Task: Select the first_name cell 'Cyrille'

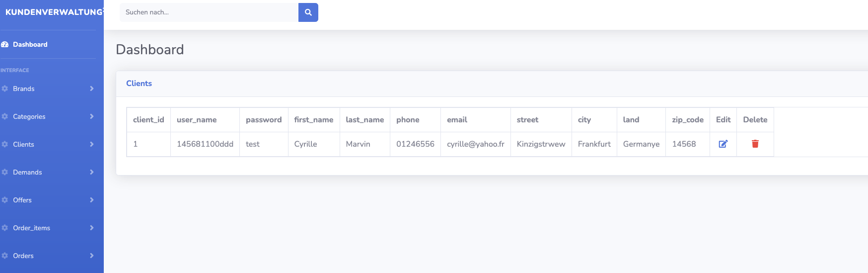Action: [314, 144]
